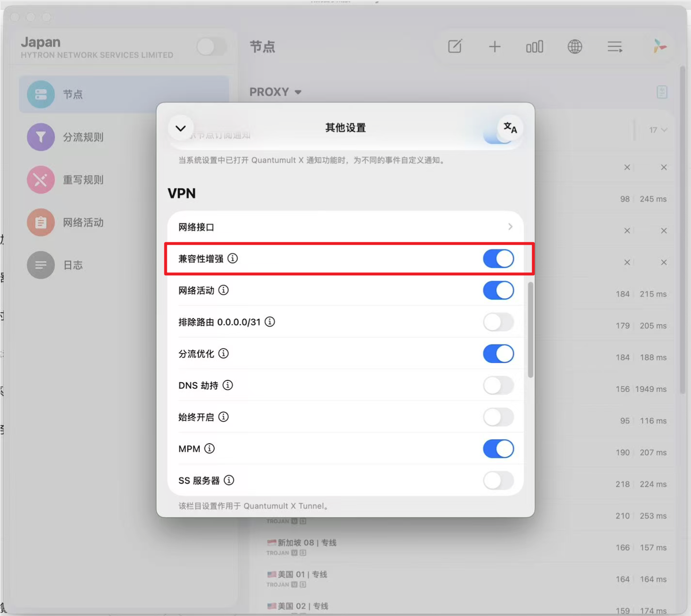691x616 pixels.
Task: Select node 美国 01 | 专线
Action: tap(462, 579)
